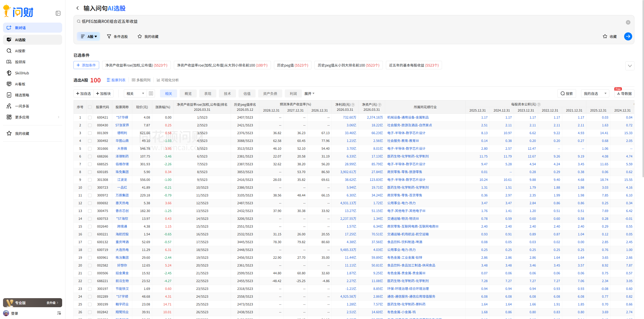This screenshot has width=644, height=319.
Task: Open SkillHub in the sidebar
Action: coord(32,73)
